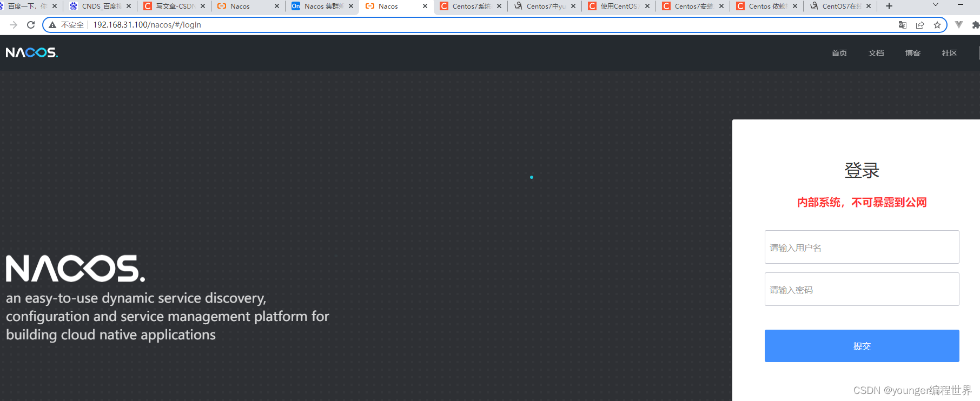
Task: Expand the tab search chevron
Action: (x=936, y=5)
